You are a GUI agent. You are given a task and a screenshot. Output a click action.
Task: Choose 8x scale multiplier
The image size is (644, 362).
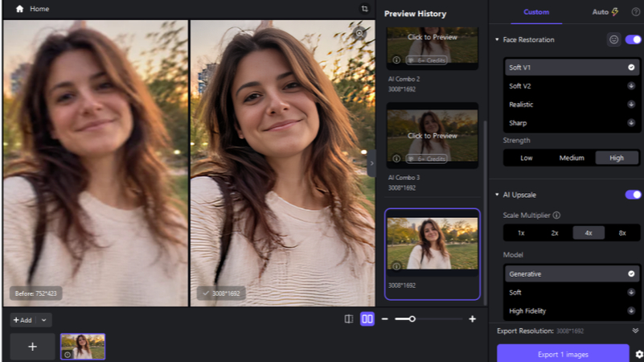click(622, 233)
